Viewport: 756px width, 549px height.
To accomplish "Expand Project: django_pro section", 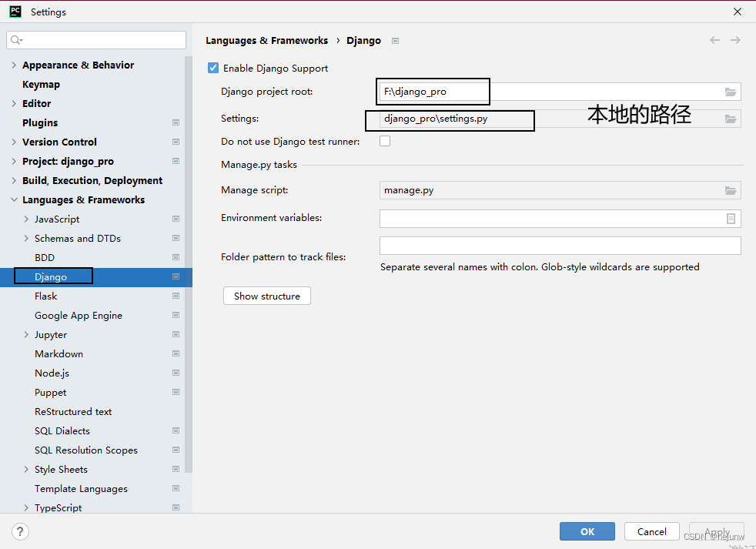I will click(14, 161).
